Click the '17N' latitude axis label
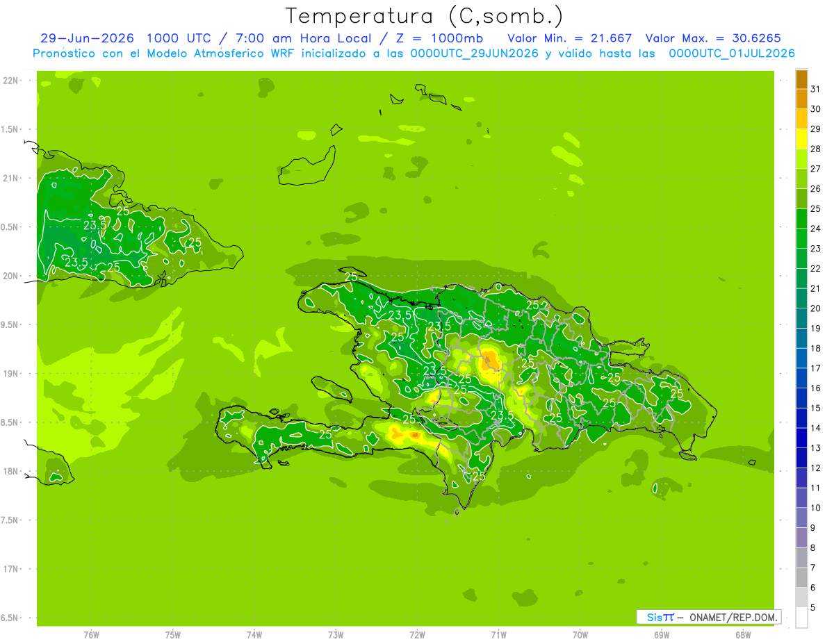834x644 pixels. coord(11,569)
